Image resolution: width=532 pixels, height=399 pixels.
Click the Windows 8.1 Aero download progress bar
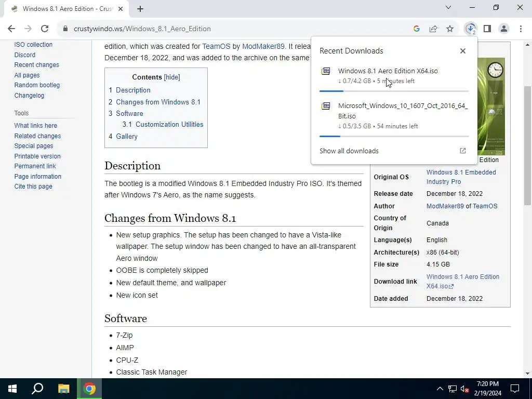pyautogui.click(x=394, y=91)
